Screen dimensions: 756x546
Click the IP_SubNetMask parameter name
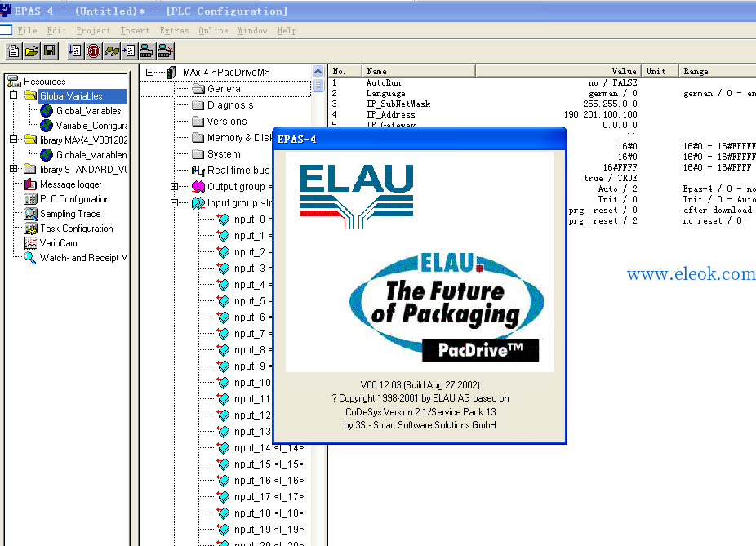(x=398, y=104)
